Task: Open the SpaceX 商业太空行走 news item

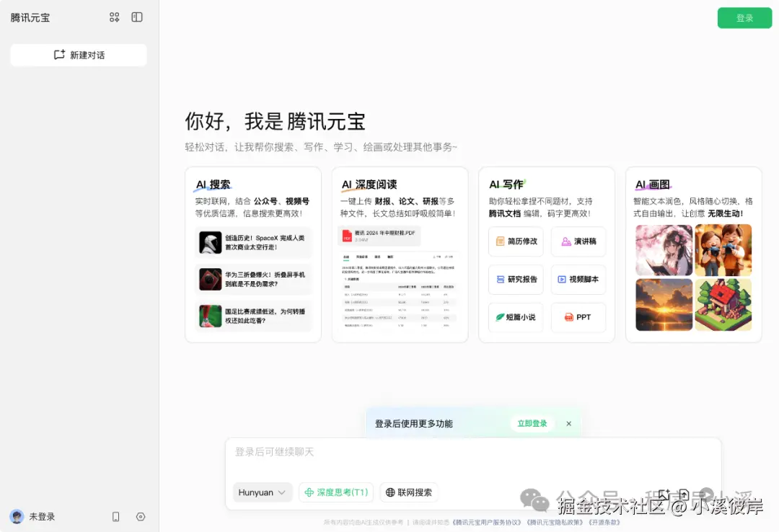Action: [x=253, y=242]
